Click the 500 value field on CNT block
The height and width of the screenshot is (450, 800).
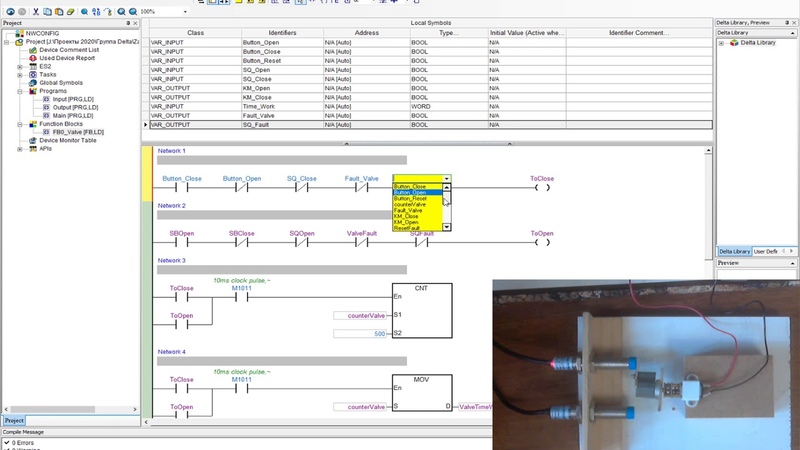(362, 333)
